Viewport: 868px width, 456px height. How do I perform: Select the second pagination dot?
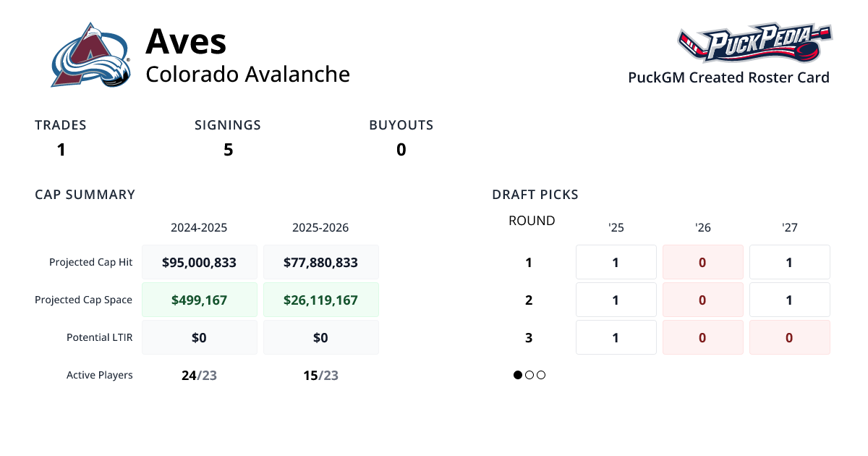click(x=529, y=375)
